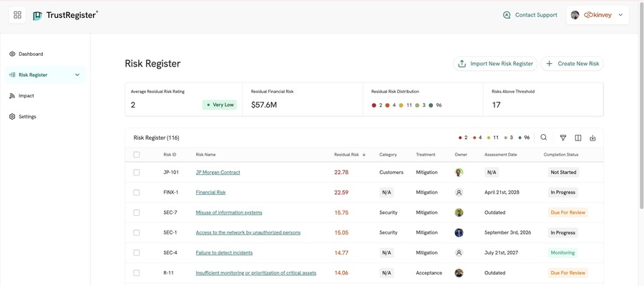Click owner avatar in R-11 row
Image resolution: width=644 pixels, height=286 pixels.
pos(459,273)
